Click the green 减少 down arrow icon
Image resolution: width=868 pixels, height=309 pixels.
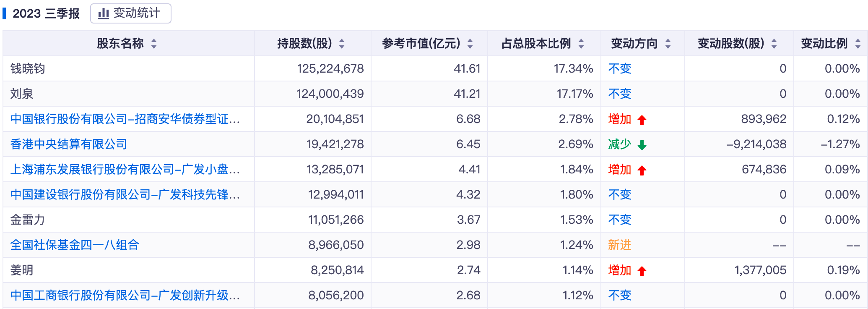(642, 145)
